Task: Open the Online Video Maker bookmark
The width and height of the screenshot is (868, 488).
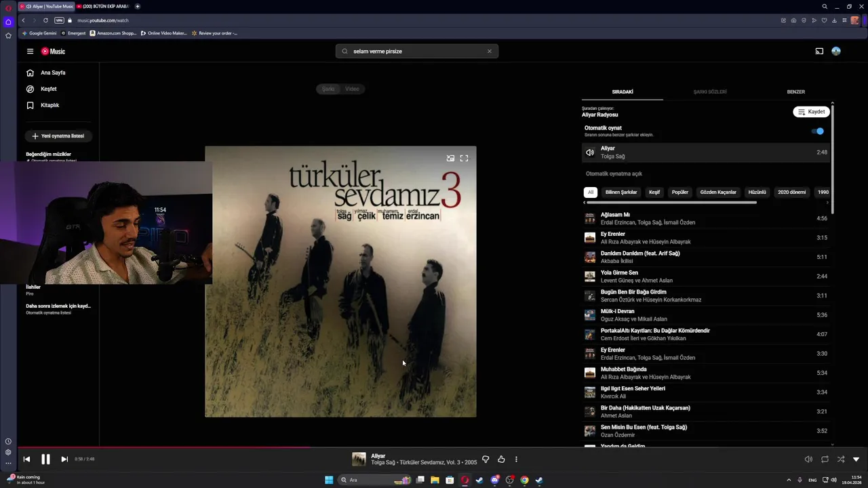Action: 163,33
